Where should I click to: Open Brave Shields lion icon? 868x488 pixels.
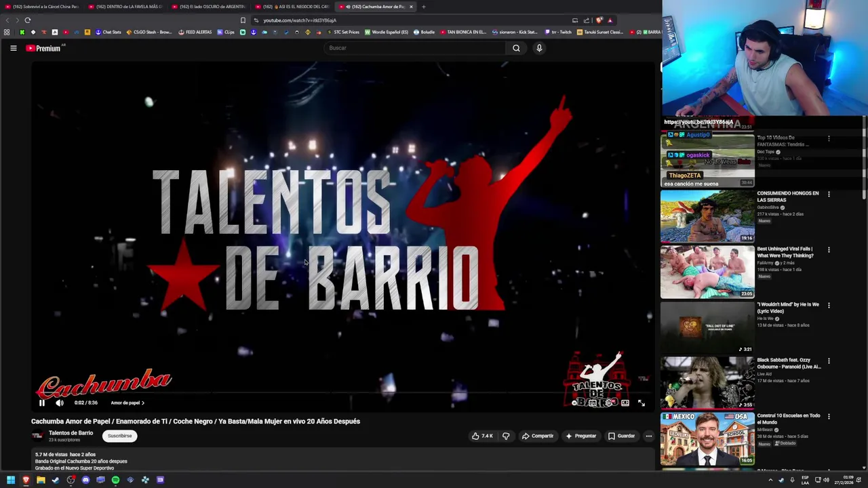pyautogui.click(x=599, y=20)
